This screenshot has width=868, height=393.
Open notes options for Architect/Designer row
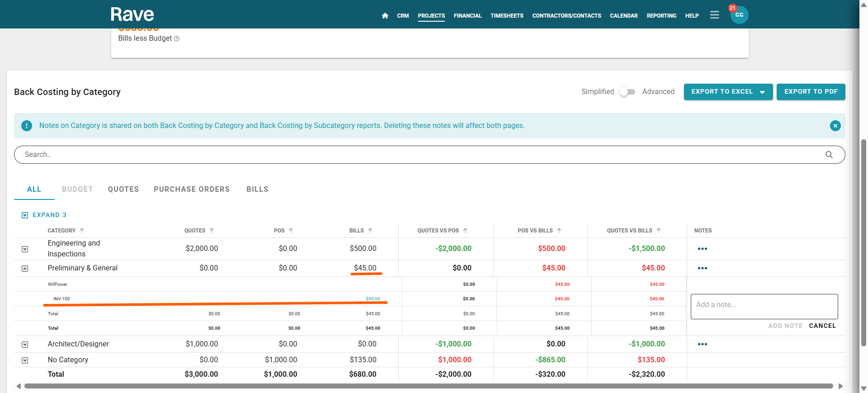(x=702, y=344)
